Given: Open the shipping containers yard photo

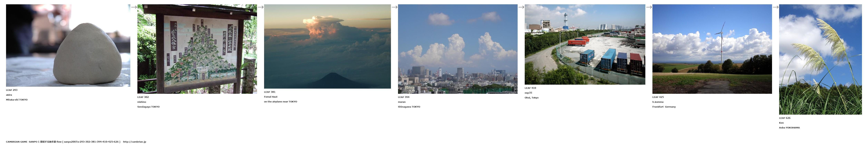Looking at the screenshot, I should coord(585,44).
